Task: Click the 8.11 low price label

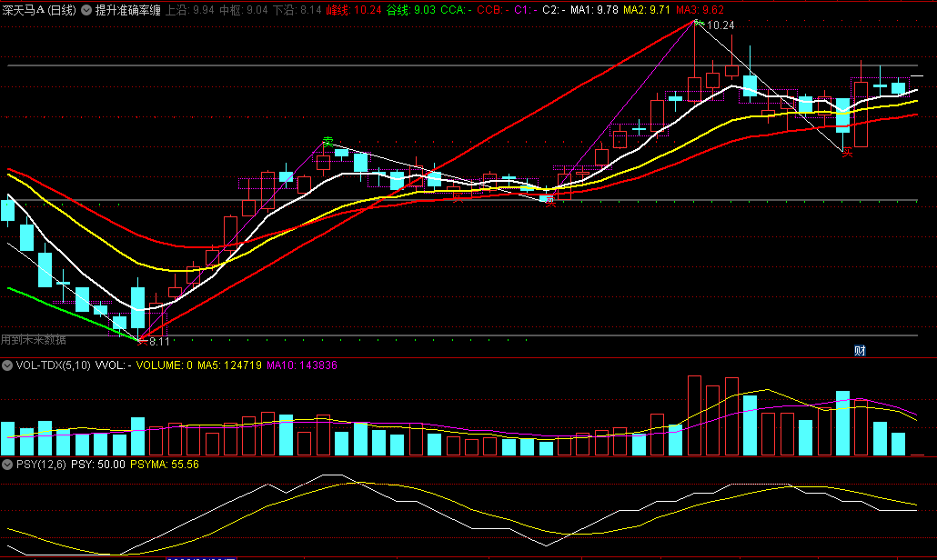Action: click(159, 342)
